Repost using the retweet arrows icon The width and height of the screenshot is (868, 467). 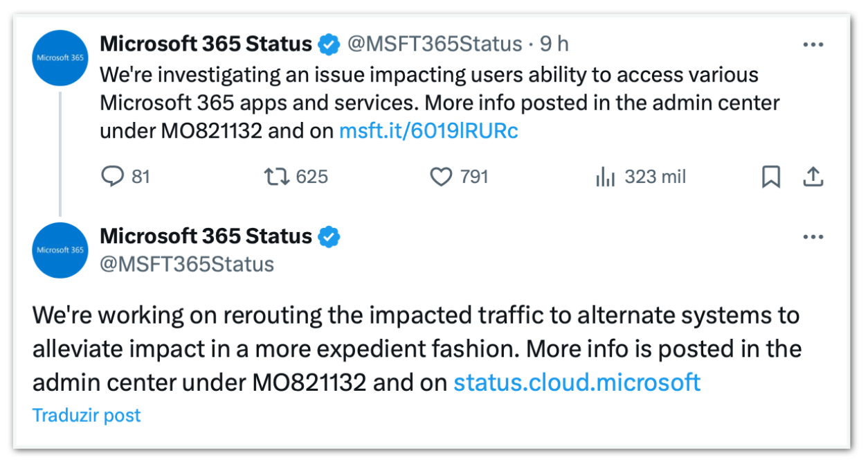tap(277, 177)
